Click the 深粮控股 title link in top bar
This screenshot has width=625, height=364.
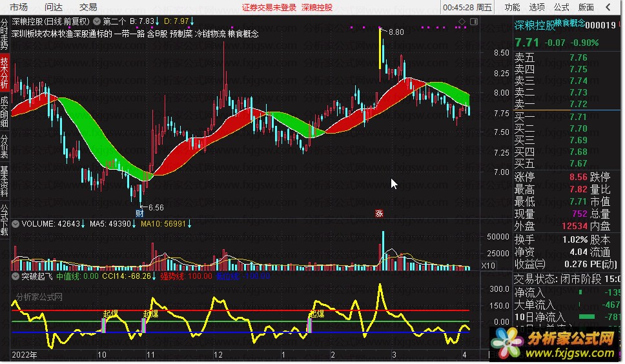coord(317,8)
